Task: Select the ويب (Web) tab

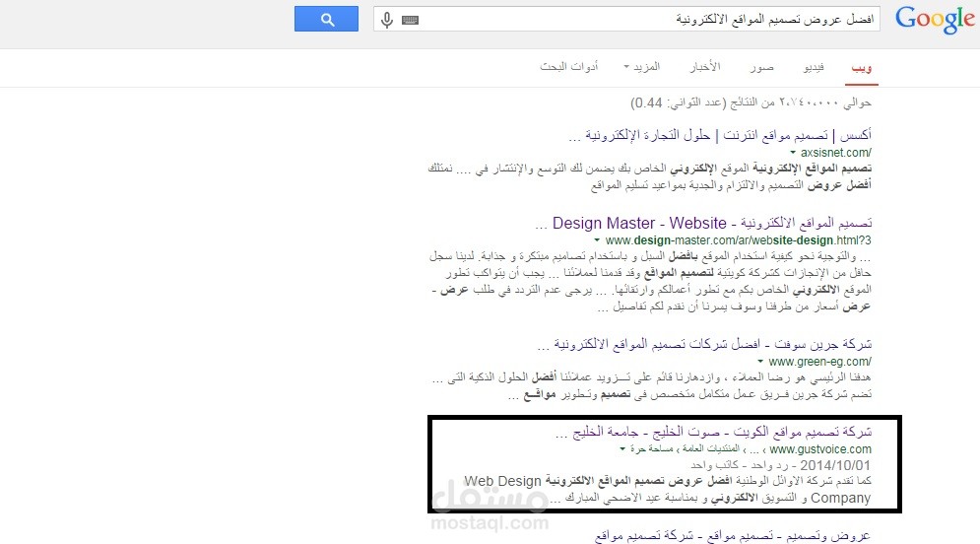Action: pos(861,68)
